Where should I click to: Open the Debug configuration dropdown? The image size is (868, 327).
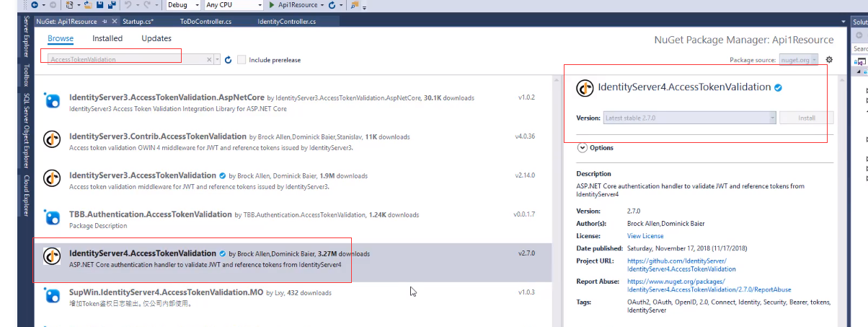(x=182, y=5)
